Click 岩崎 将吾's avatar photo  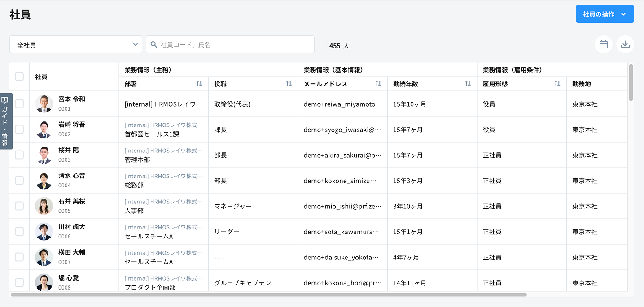(x=44, y=130)
